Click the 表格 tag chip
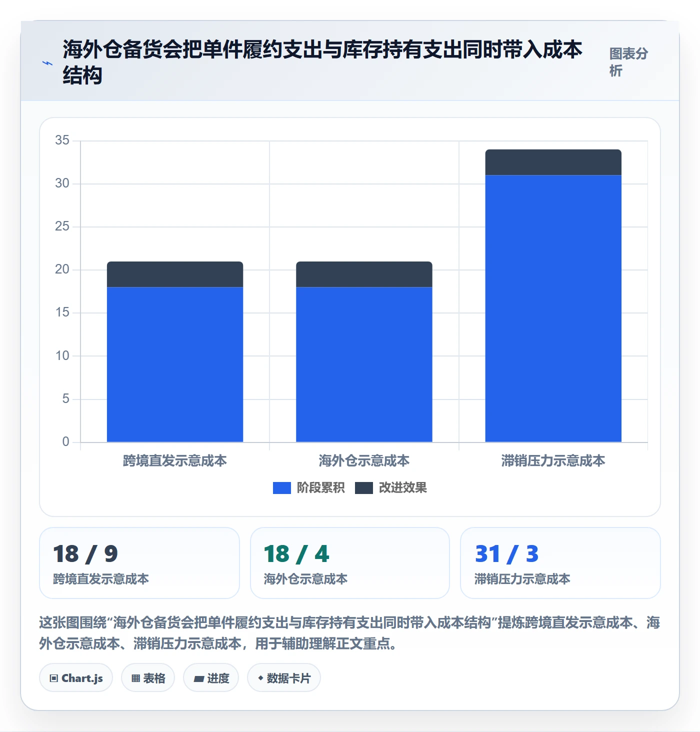 pos(148,678)
